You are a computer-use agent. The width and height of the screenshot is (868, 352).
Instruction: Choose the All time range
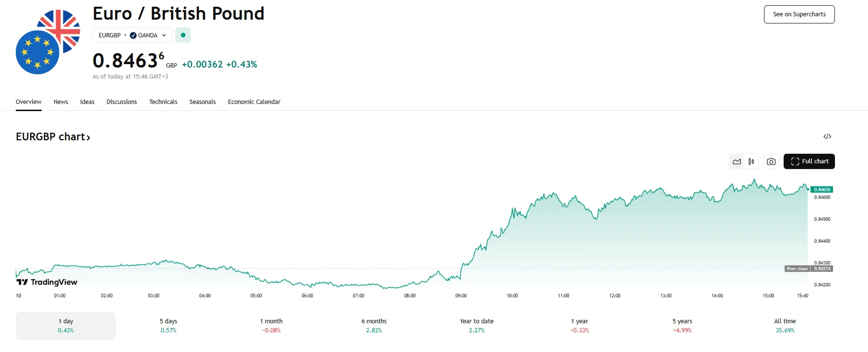pos(785,326)
